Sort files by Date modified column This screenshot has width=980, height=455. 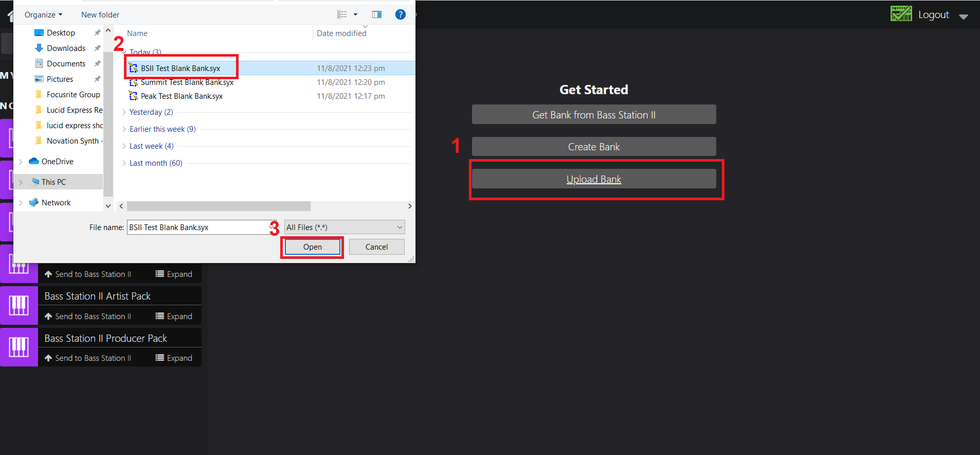341,33
